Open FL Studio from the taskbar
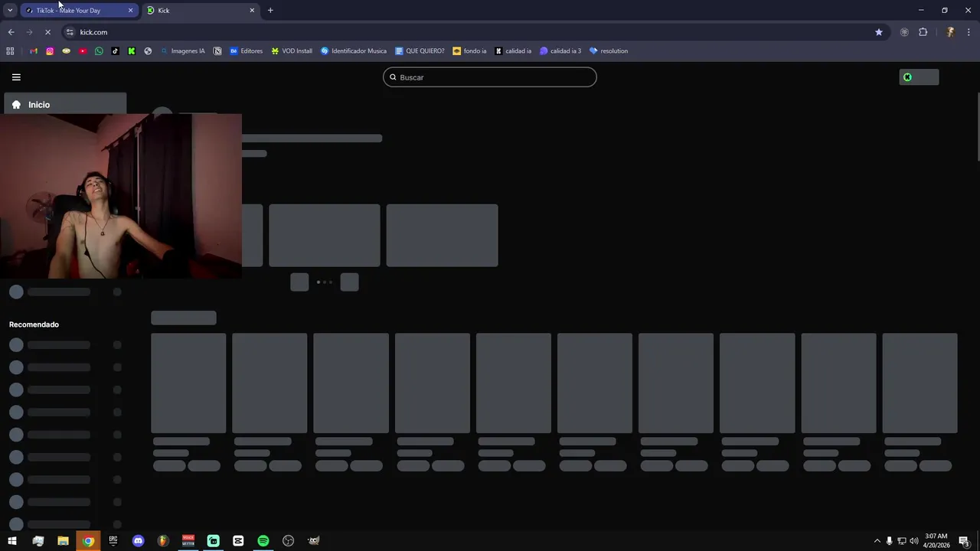Viewport: 980px width, 551px height. click(x=163, y=541)
